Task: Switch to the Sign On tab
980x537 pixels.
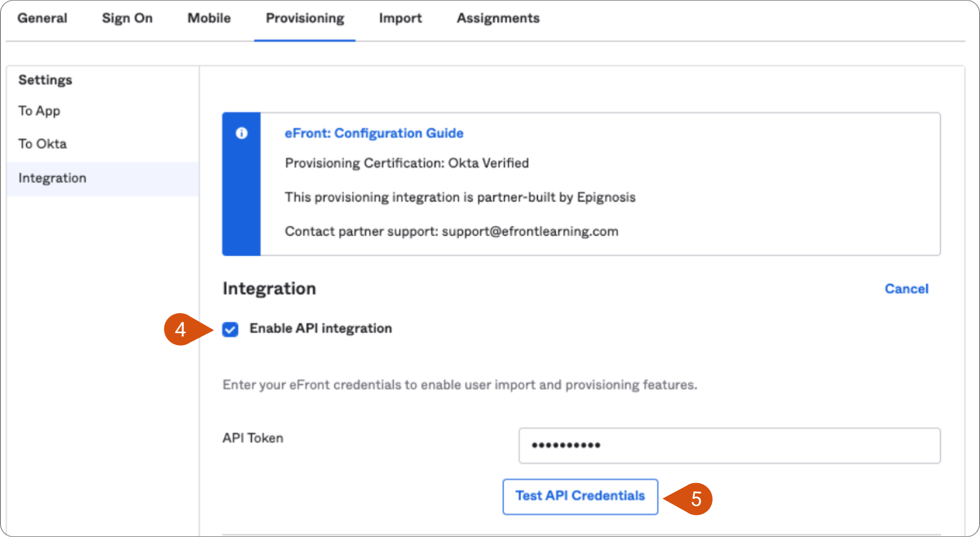Action: (127, 18)
